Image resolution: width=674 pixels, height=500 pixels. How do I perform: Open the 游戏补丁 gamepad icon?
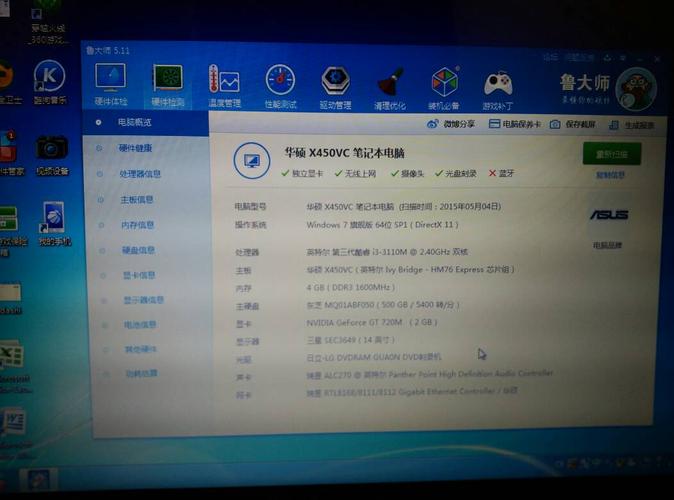tap(498, 89)
